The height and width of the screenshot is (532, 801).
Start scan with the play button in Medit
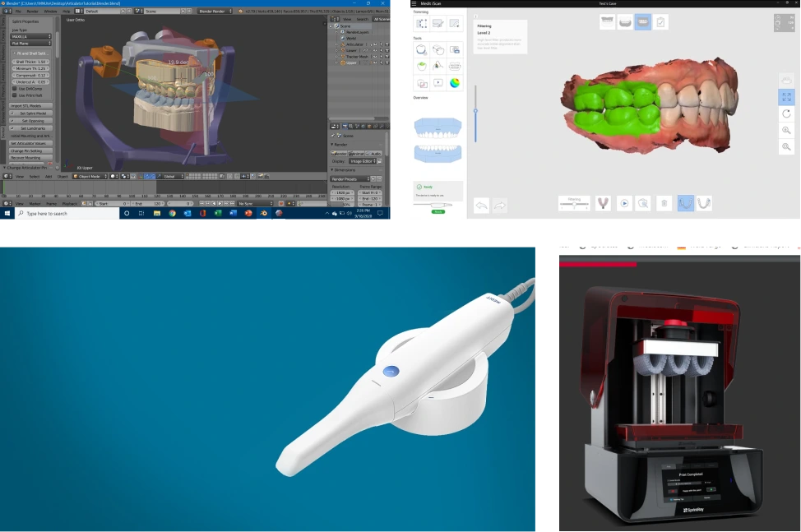[624, 203]
